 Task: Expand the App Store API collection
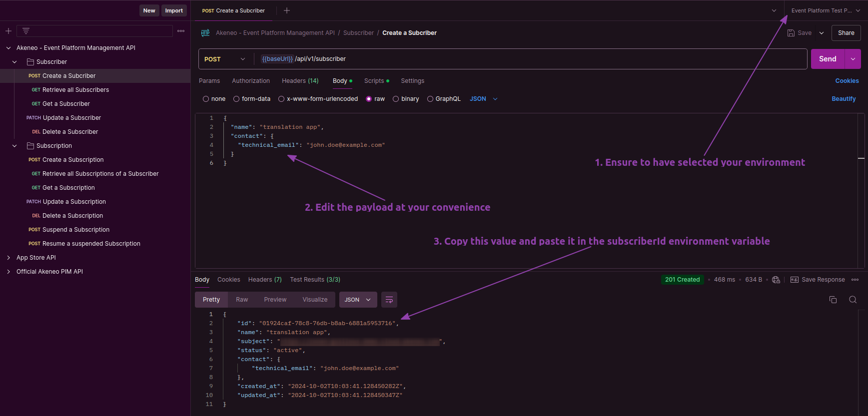8,258
